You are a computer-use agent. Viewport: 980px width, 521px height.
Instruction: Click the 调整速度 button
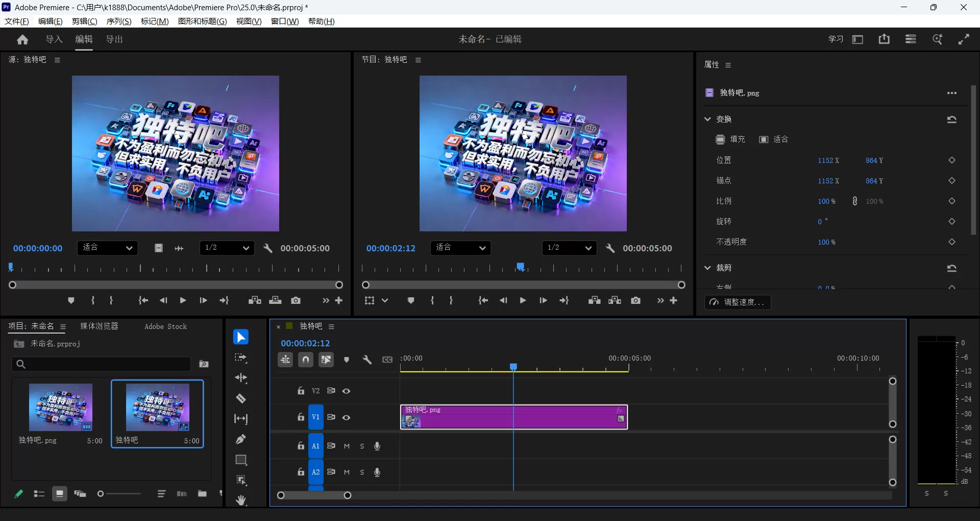[x=738, y=302]
